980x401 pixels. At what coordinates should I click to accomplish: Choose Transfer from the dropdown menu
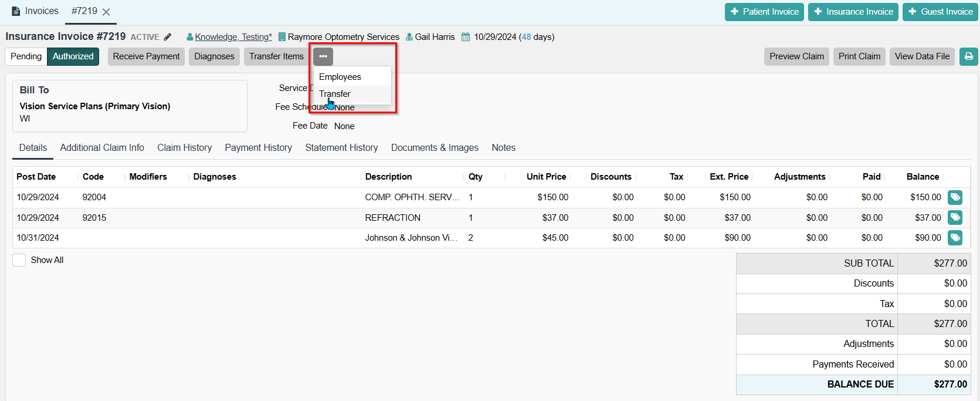point(335,94)
